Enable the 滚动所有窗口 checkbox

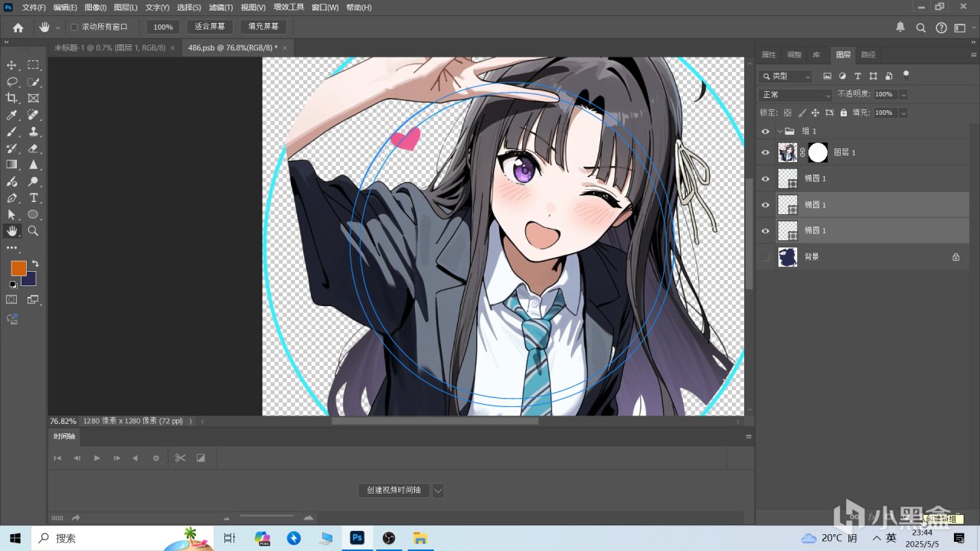pos(74,27)
